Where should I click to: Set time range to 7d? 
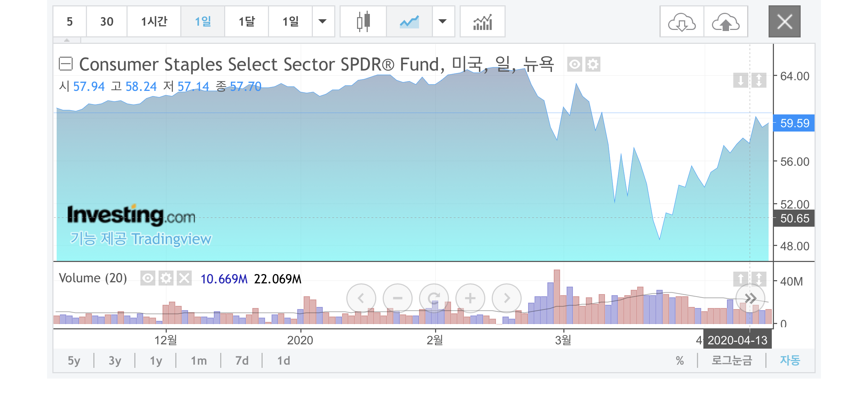click(x=242, y=361)
